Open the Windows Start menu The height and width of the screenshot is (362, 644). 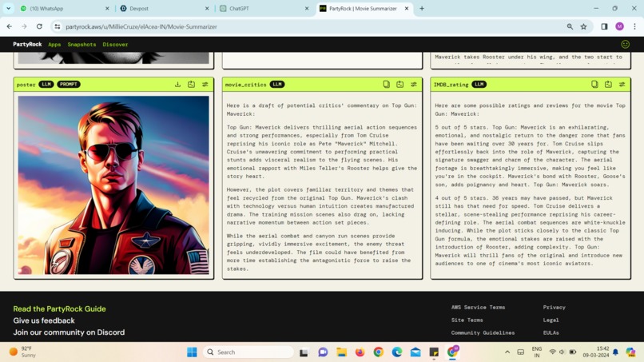click(x=192, y=352)
